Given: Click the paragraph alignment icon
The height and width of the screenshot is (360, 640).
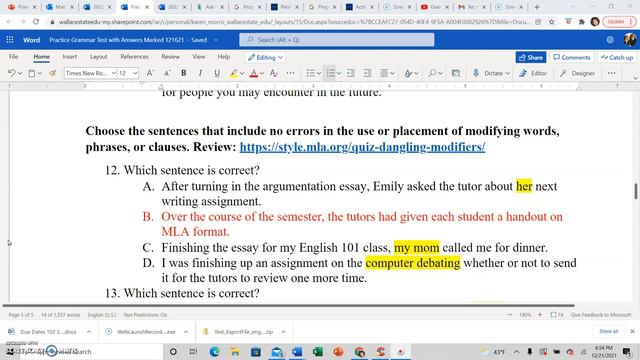Looking at the screenshot, I should click(384, 73).
